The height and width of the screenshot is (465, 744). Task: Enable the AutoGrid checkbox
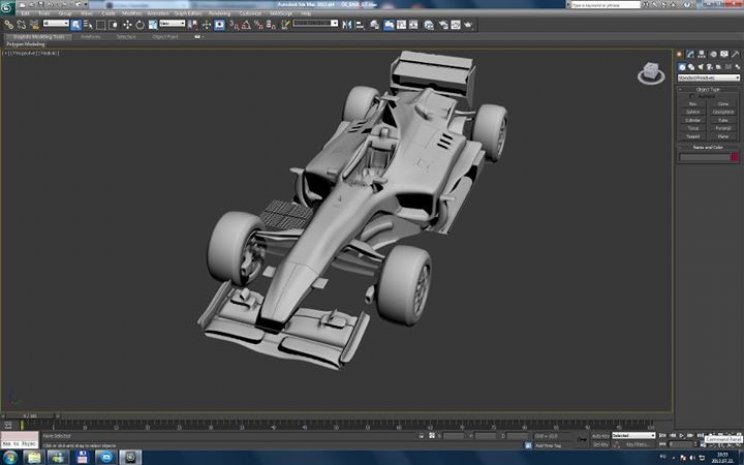pyautogui.click(x=692, y=96)
